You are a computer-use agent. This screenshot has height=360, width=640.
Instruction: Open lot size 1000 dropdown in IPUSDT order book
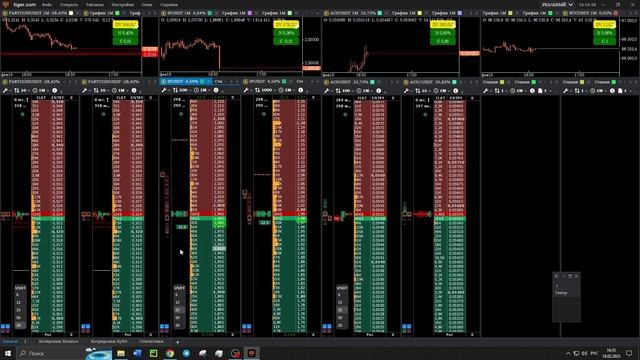coord(265,90)
